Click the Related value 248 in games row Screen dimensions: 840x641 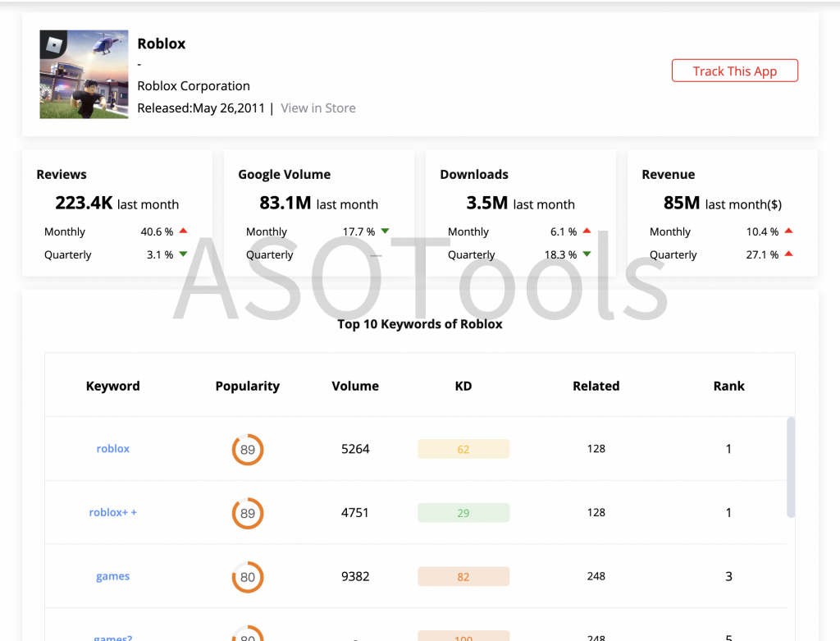pyautogui.click(x=596, y=576)
